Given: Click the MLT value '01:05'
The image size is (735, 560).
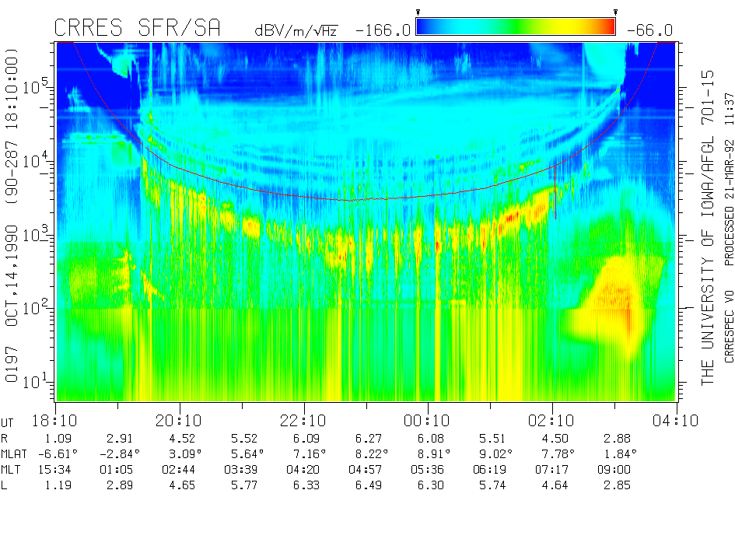Looking at the screenshot, I should pos(116,470).
